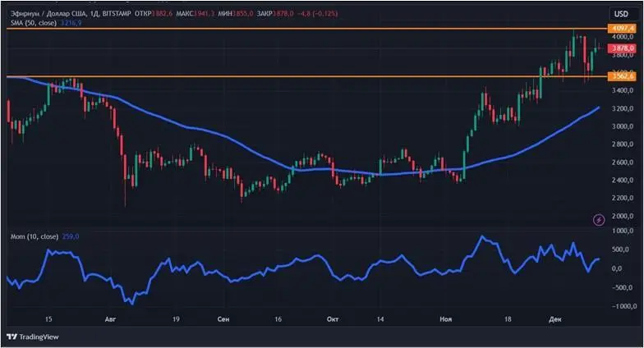644x348 pixels.
Task: Click the purple lightning bolt icon
Action: coord(599,219)
